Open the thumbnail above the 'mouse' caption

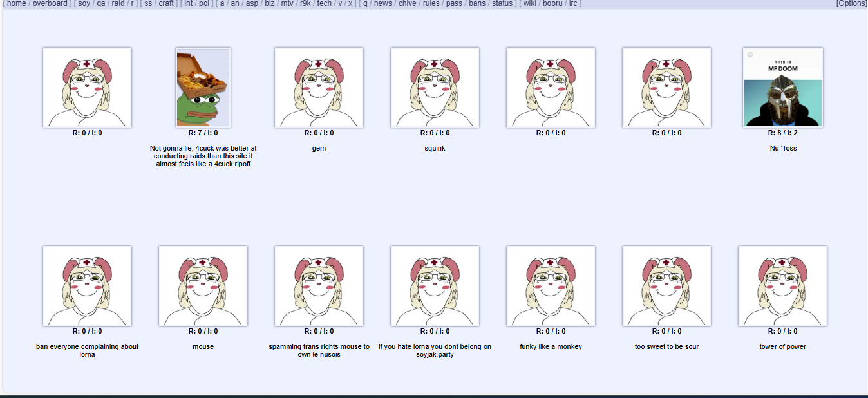[x=203, y=285]
